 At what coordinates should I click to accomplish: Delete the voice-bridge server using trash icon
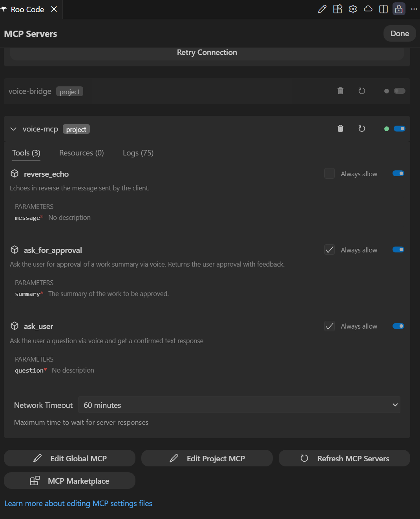coord(340,91)
